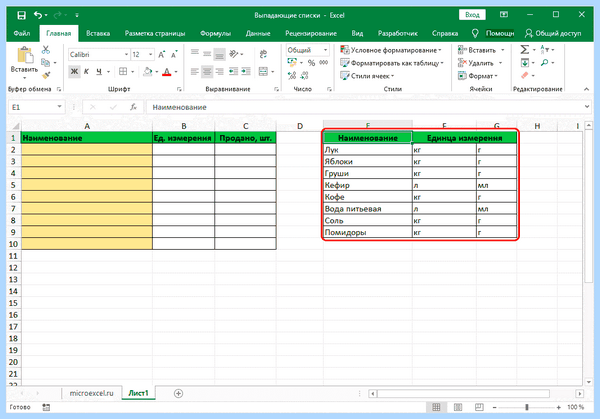The height and width of the screenshot is (419, 600).
Task: Click the Paste clipboard icon
Action: coord(25,55)
